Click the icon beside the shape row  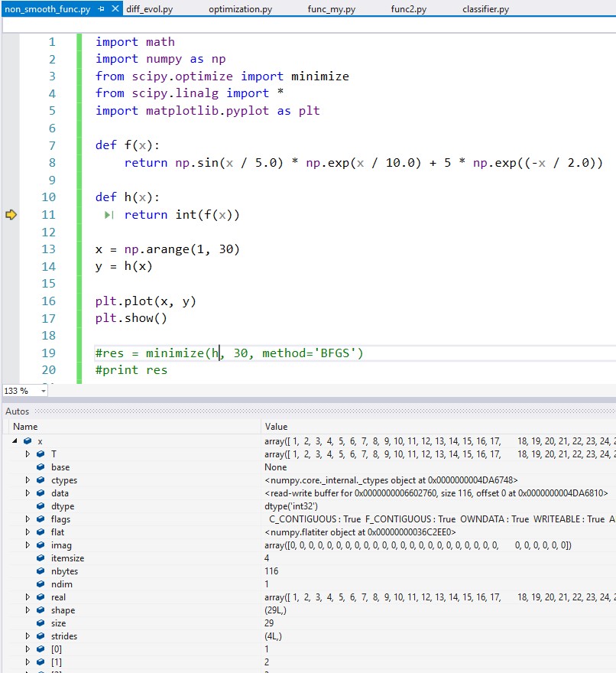coord(41,610)
